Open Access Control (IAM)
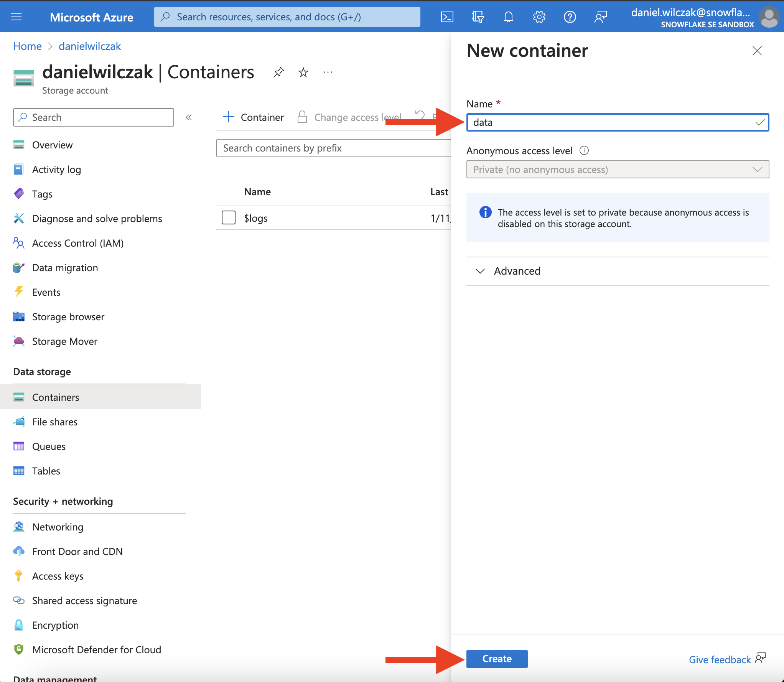Screen dimensions: 784x682 (x=78, y=243)
